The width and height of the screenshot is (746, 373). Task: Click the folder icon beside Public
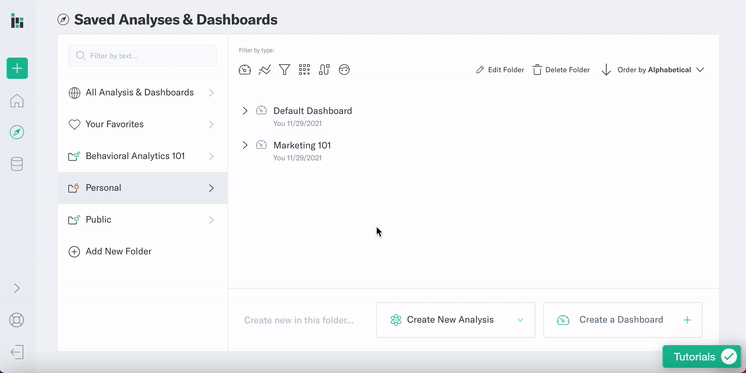pos(74,220)
